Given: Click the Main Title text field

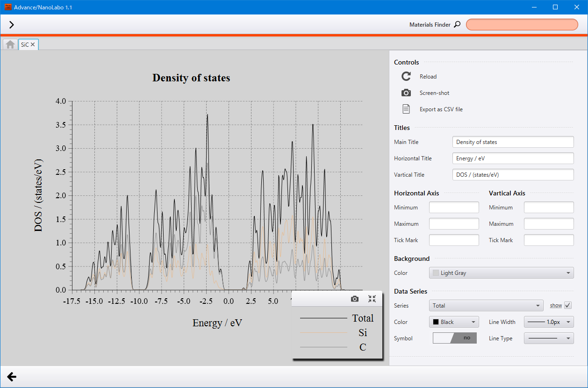Looking at the screenshot, I should (513, 142).
